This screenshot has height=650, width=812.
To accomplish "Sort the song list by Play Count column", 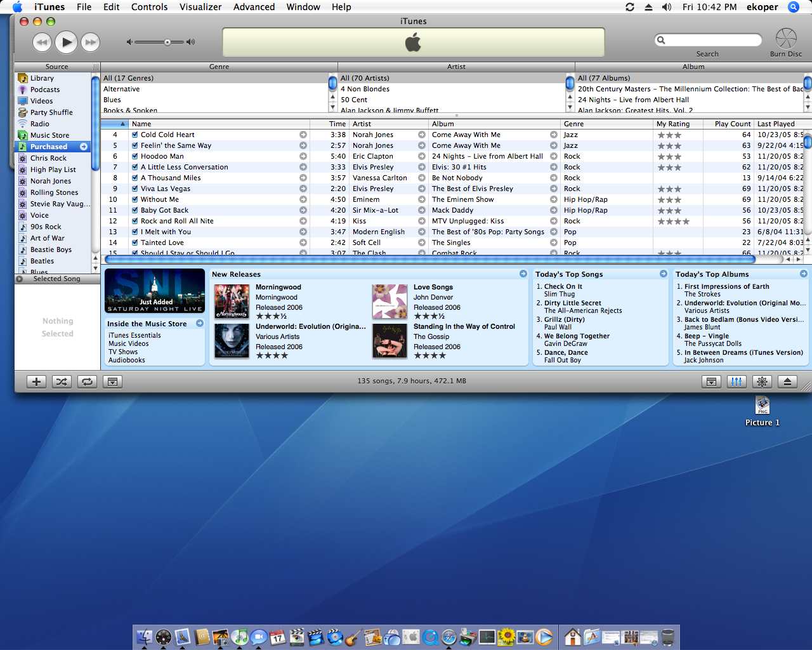I will pyautogui.click(x=728, y=124).
